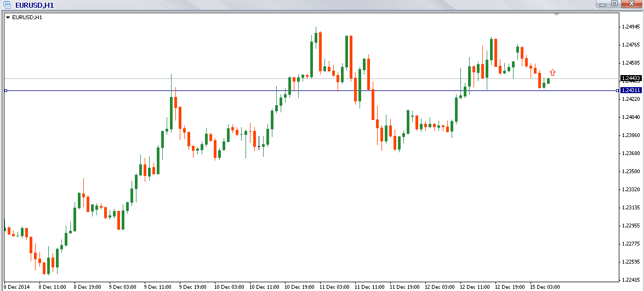The width and height of the screenshot is (644, 291).
Task: Click the 1.24585 price axis label
Action: 630,63
